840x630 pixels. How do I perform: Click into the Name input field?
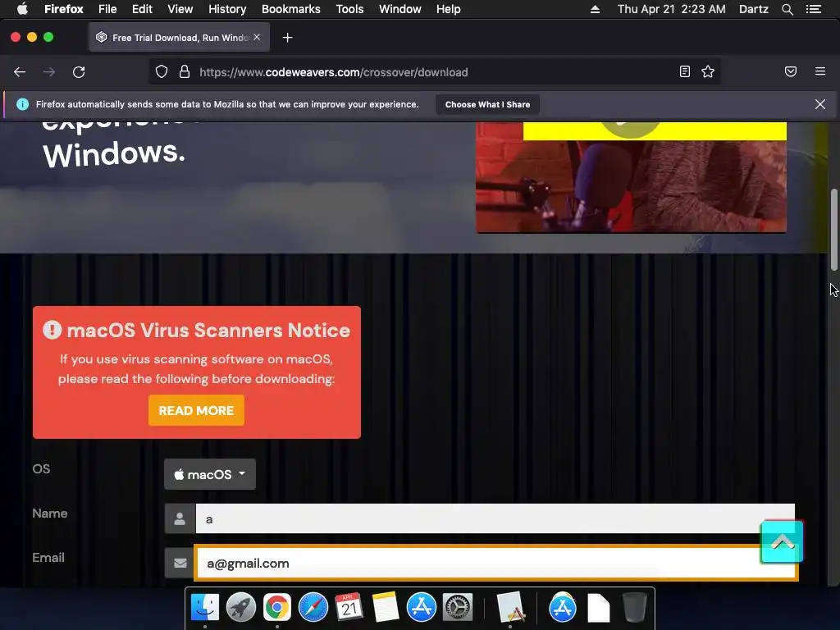(495, 518)
